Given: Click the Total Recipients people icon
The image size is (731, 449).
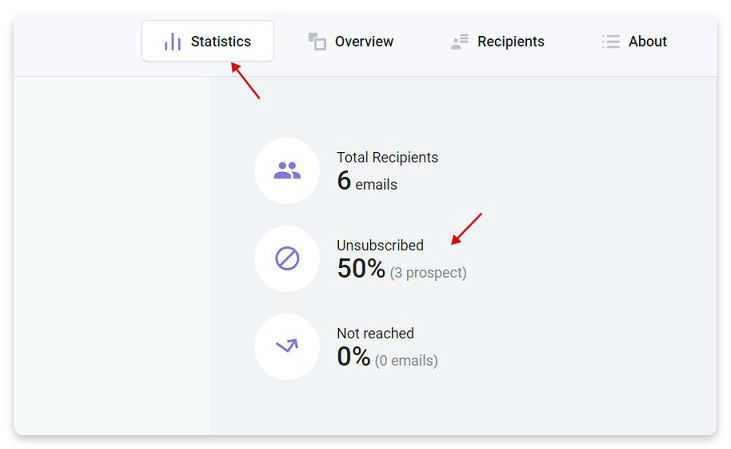Looking at the screenshot, I should [x=287, y=171].
